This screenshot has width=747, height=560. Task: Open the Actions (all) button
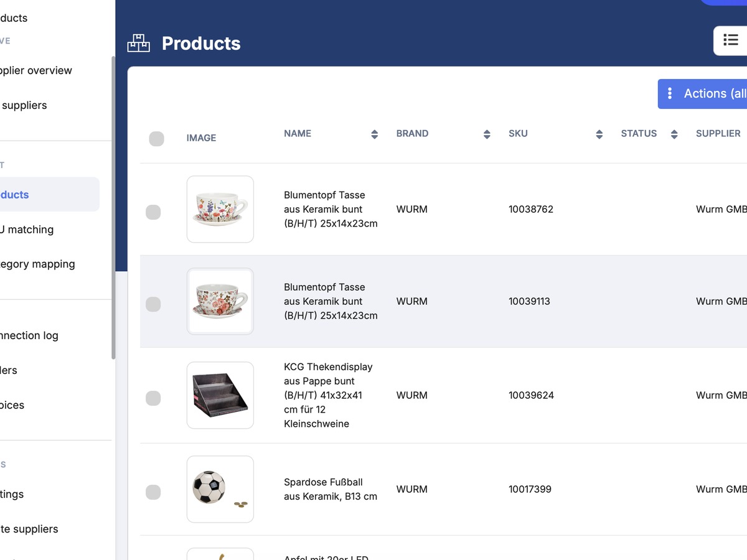pos(702,93)
